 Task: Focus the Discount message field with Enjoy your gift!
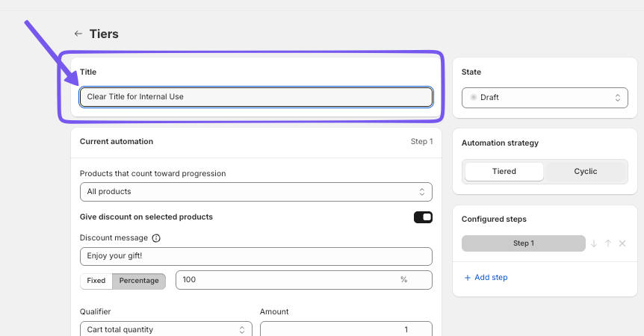256,256
